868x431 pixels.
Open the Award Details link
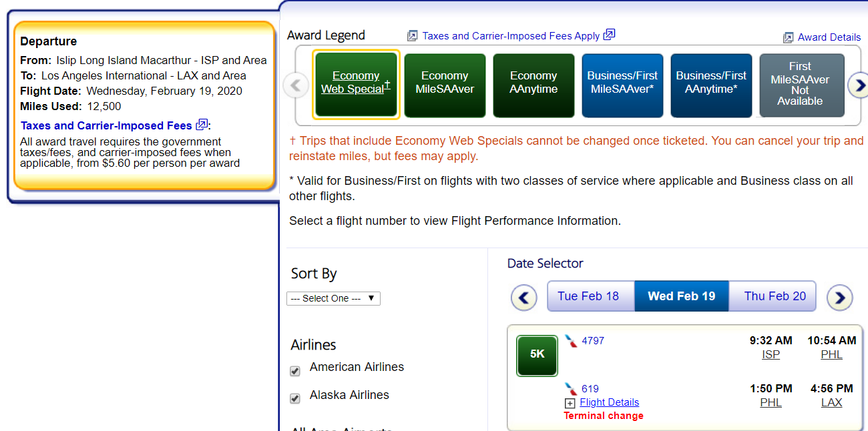coord(829,37)
